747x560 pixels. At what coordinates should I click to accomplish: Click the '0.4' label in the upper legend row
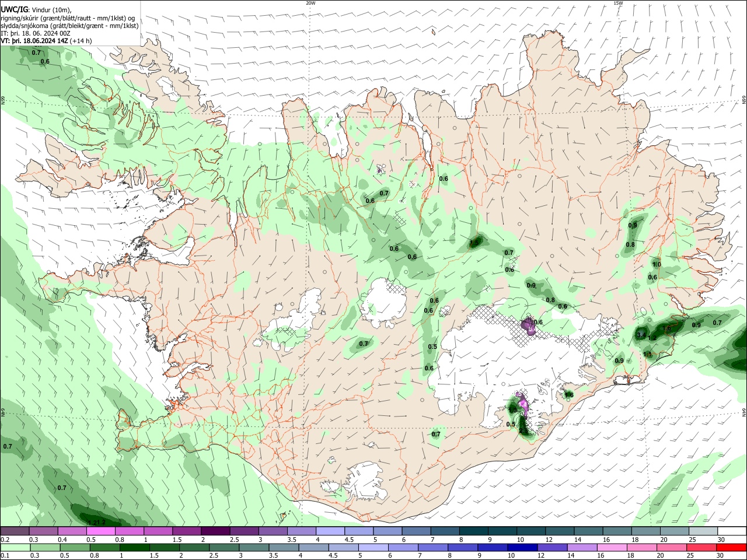pos(62,540)
